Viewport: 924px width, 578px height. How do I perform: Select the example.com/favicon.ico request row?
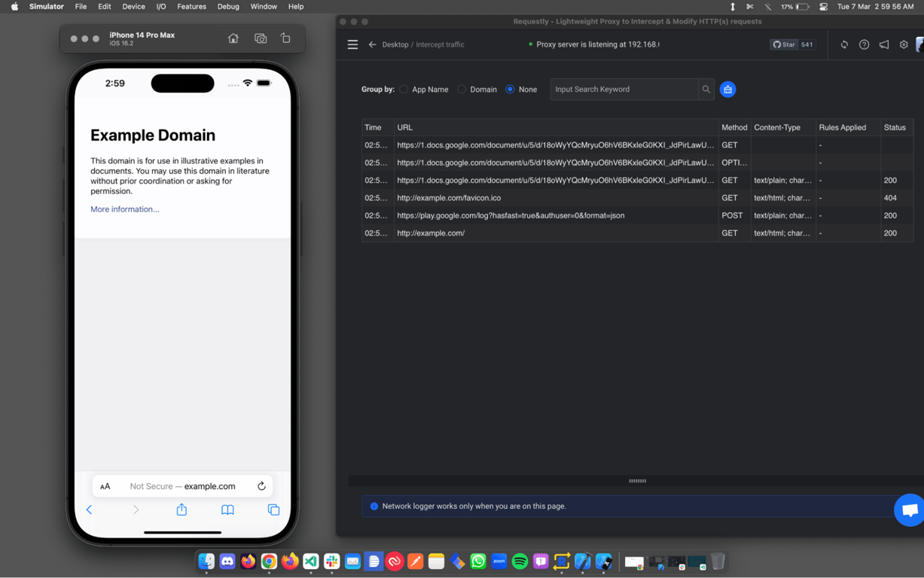point(637,198)
